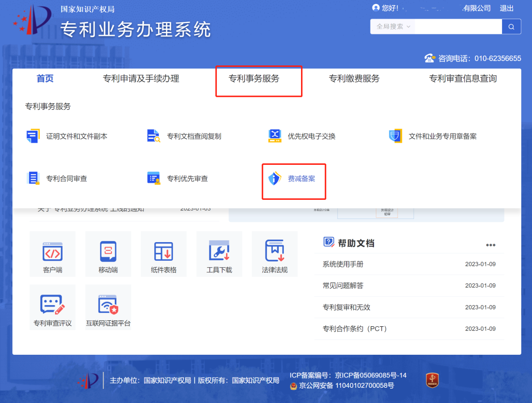The width and height of the screenshot is (532, 403).
Task: Open the 纸件表格 tile
Action: (x=164, y=254)
